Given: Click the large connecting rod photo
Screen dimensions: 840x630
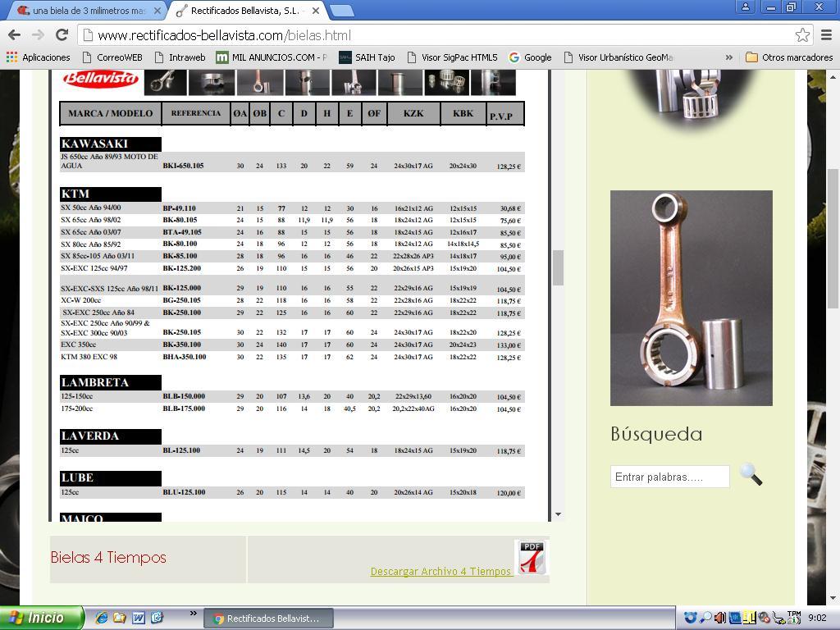Looking at the screenshot, I should click(x=691, y=298).
